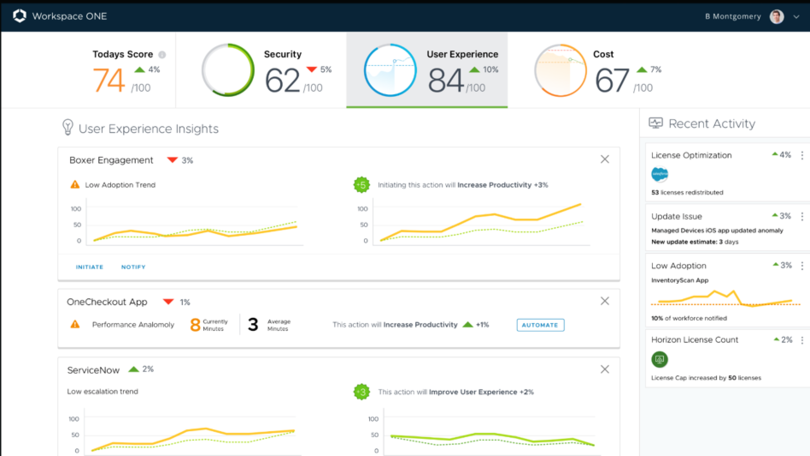Open the B Montgomery user avatar
810x456 pixels.
[776, 17]
